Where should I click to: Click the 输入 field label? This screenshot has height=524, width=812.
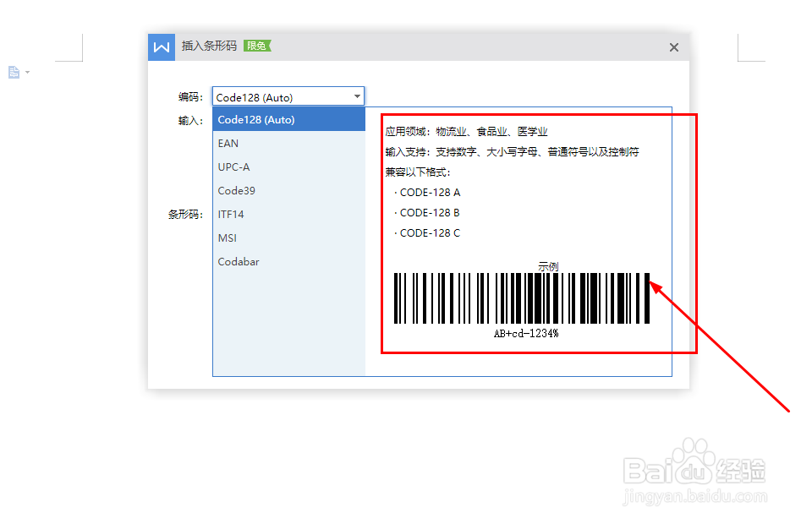[190, 121]
